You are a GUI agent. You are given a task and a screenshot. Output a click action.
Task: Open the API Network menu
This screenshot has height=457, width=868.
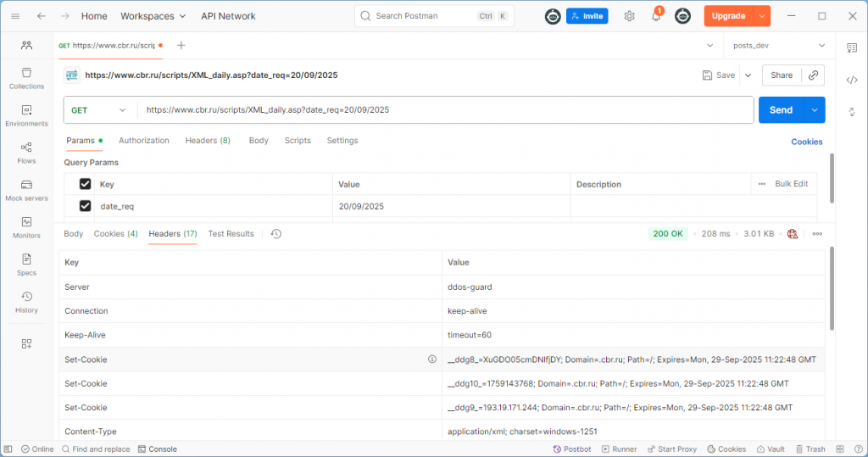coord(228,16)
